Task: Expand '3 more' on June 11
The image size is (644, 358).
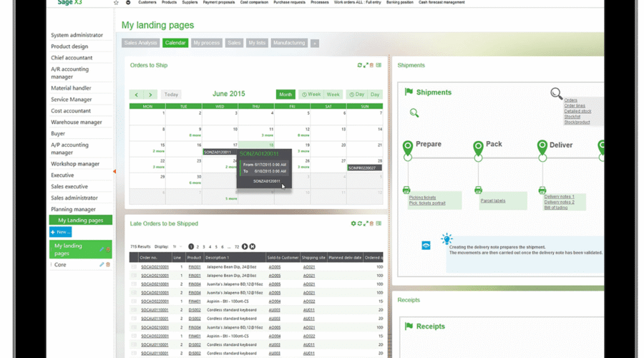Action: (268, 135)
